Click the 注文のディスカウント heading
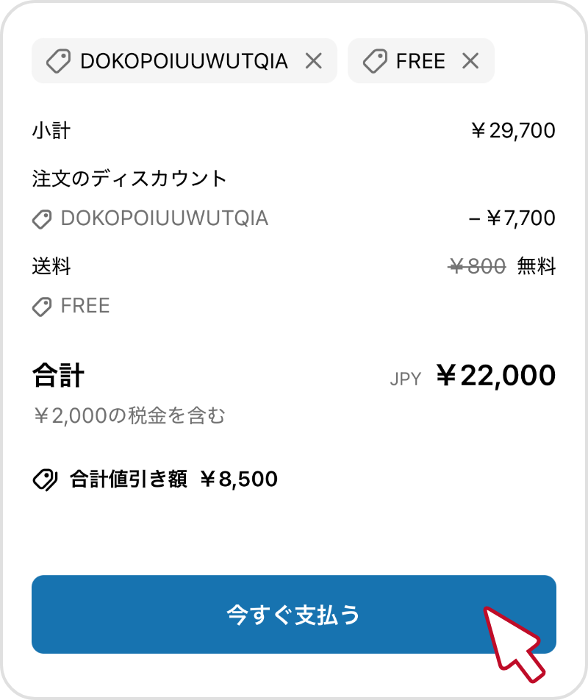588x700 pixels. pyautogui.click(x=129, y=179)
